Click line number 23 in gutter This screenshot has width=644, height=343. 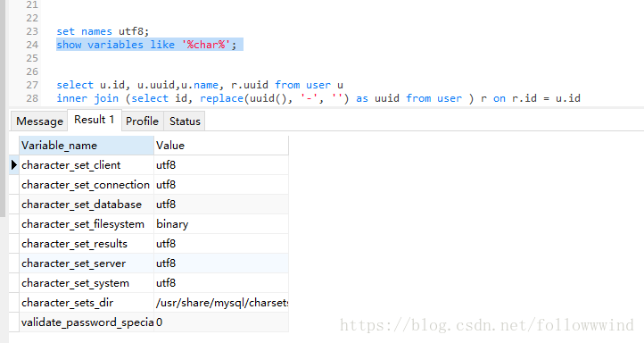(x=32, y=31)
